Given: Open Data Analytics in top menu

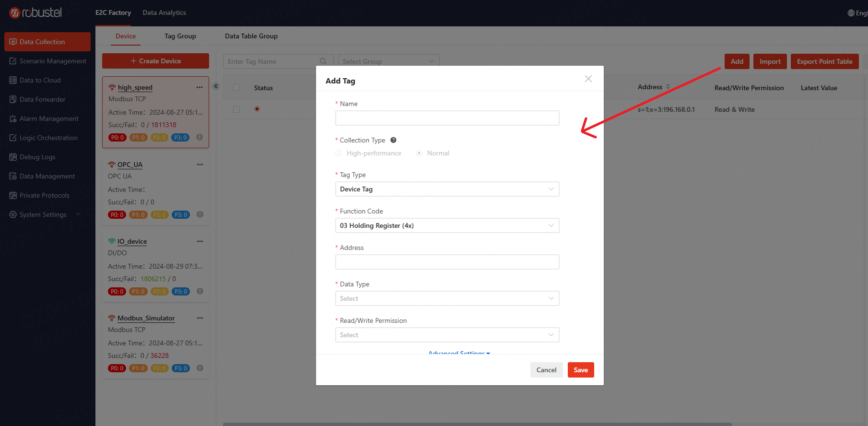Looking at the screenshot, I should tap(164, 12).
